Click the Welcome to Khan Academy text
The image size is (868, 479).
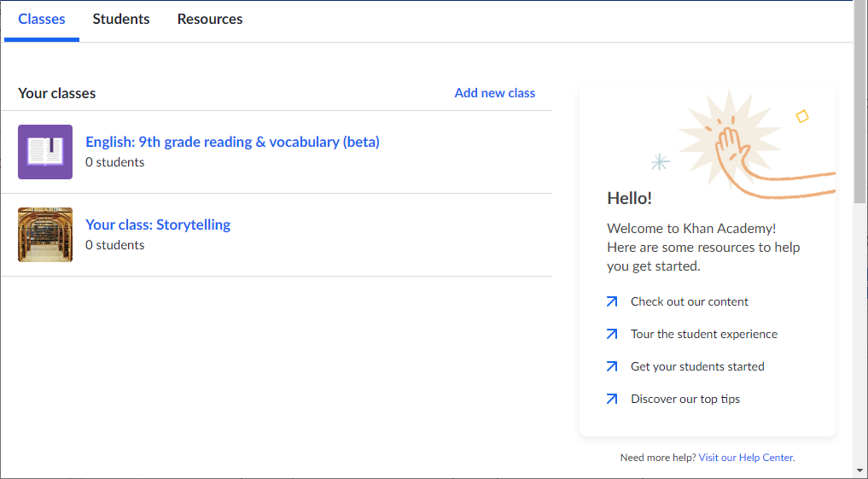(x=703, y=247)
